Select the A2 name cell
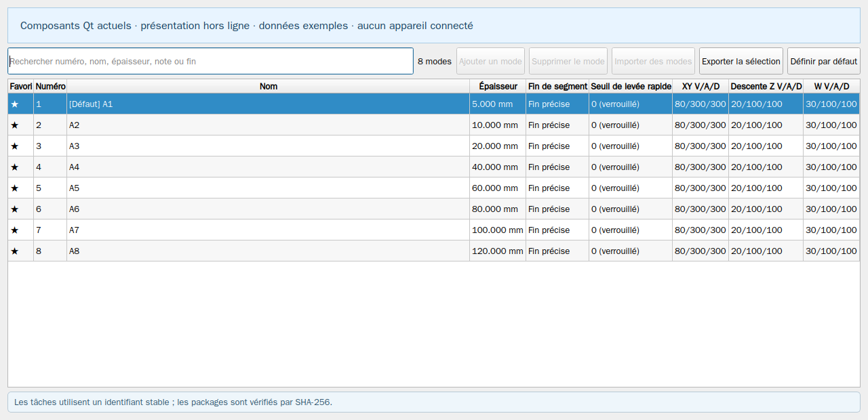868x420 pixels. [269, 125]
